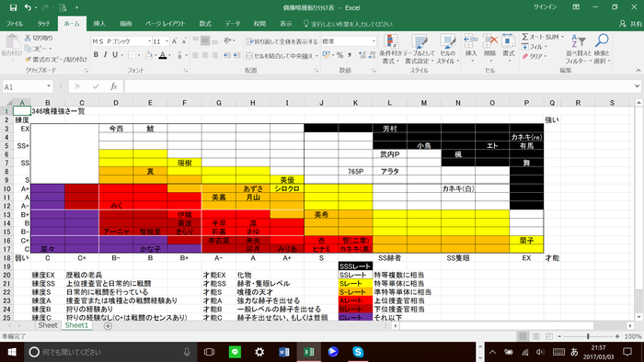Open Format as Table gallery
644x362 pixels.
(419, 50)
